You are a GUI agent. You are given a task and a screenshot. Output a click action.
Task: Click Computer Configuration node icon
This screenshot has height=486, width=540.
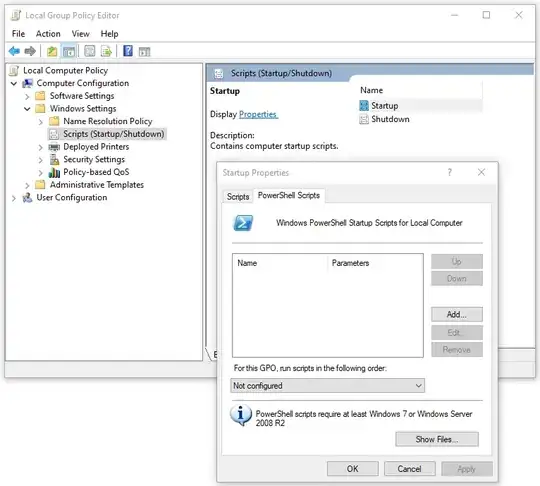(28, 83)
